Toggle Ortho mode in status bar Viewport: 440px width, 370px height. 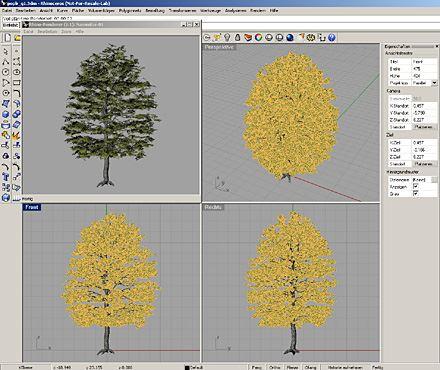coord(275,367)
